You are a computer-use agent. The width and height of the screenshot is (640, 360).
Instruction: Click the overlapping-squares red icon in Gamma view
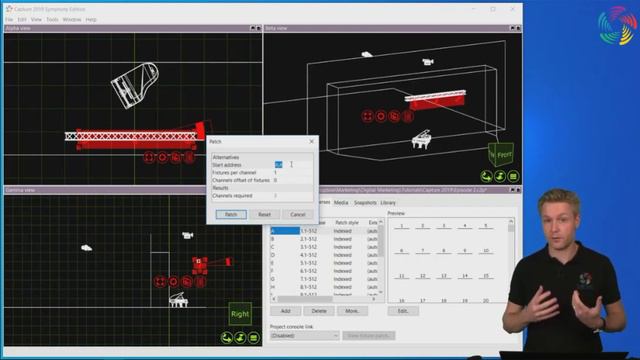(x=187, y=281)
